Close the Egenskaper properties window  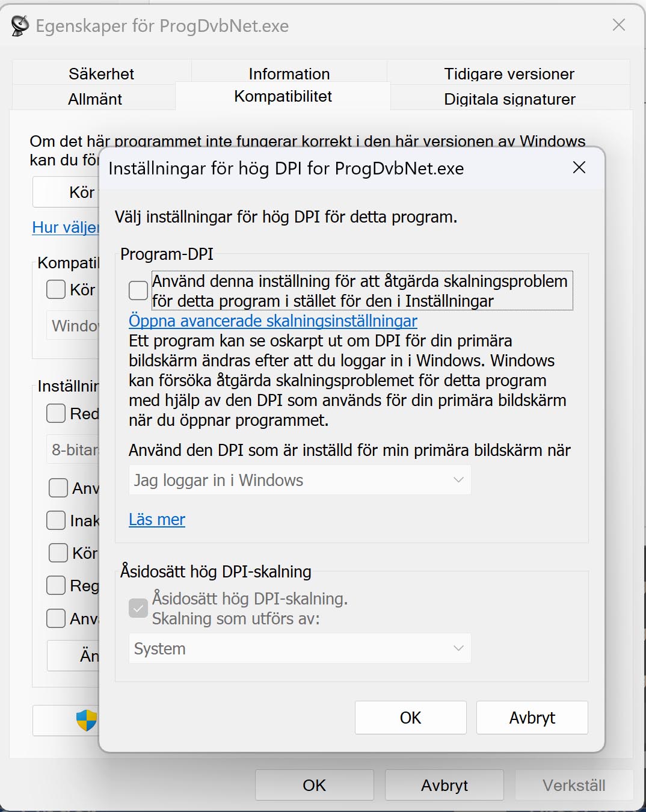pyautogui.click(x=618, y=25)
